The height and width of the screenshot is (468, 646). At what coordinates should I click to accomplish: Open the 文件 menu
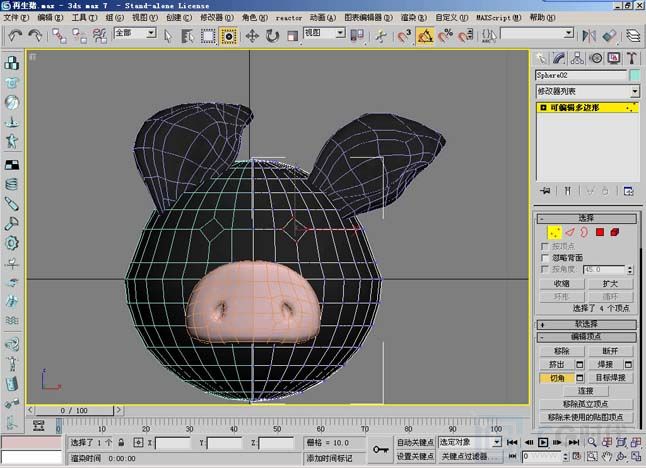pyautogui.click(x=16, y=17)
